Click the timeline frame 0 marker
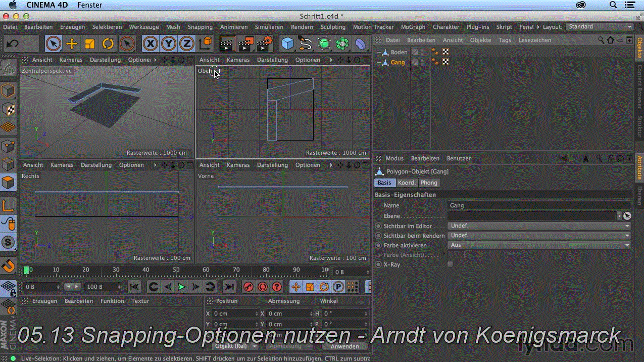 click(27, 270)
